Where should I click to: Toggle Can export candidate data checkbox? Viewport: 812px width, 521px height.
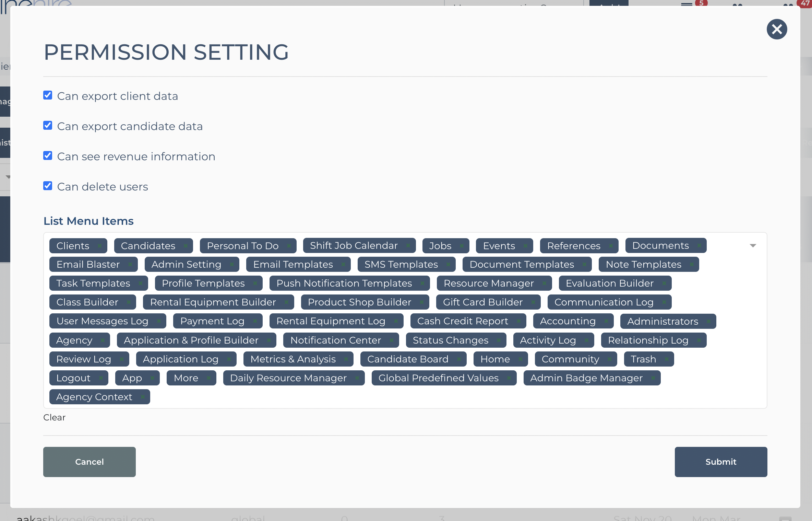(48, 126)
